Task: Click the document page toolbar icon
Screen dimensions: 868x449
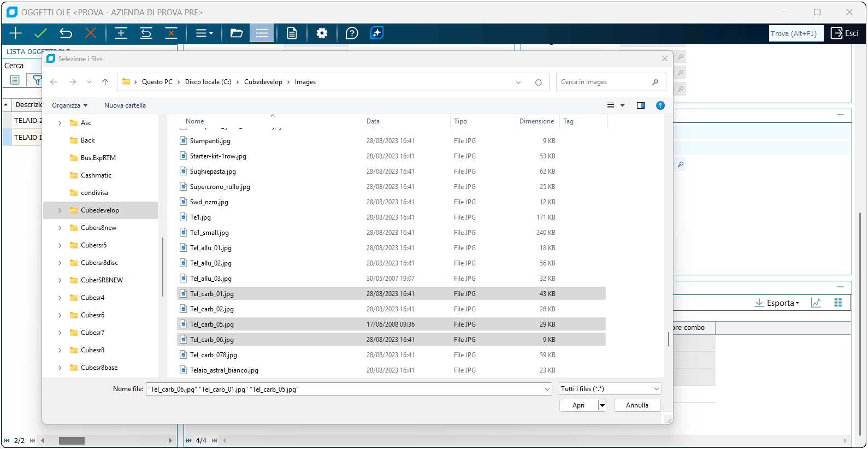Action: (292, 33)
